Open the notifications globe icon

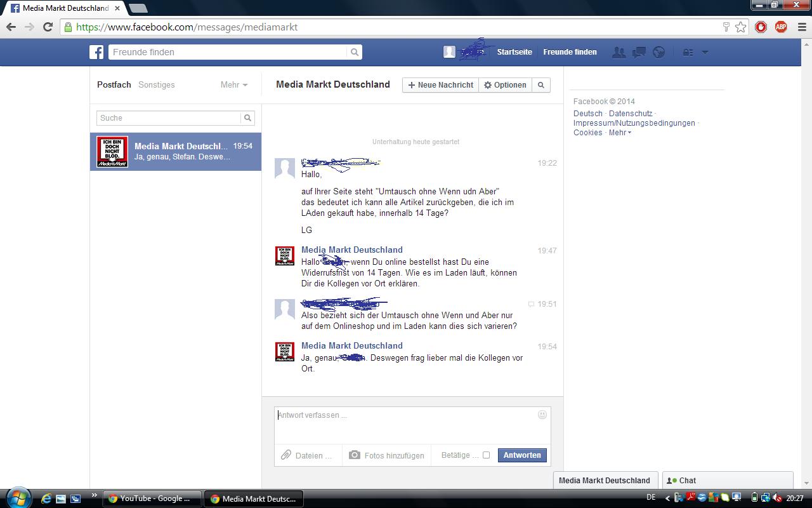pos(659,52)
